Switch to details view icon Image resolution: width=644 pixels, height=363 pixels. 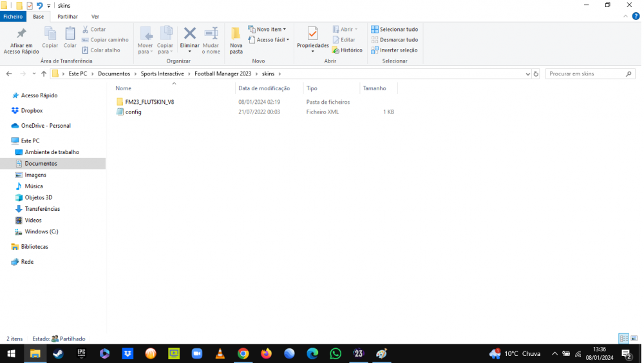coord(623,338)
